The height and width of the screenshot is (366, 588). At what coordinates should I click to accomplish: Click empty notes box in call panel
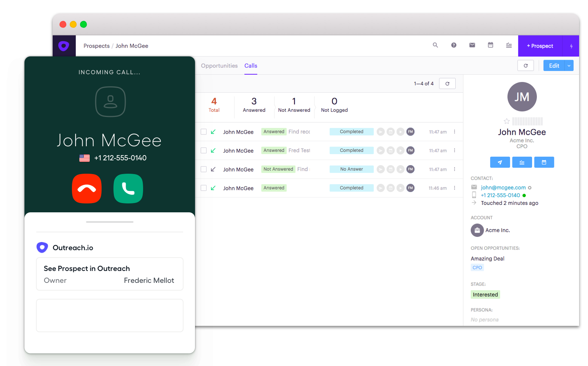click(x=110, y=316)
